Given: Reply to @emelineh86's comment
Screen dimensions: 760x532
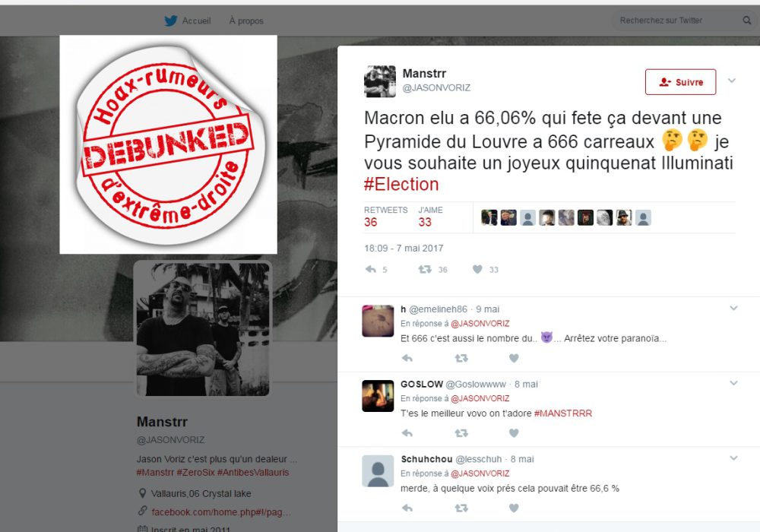Looking at the screenshot, I should 407,358.
